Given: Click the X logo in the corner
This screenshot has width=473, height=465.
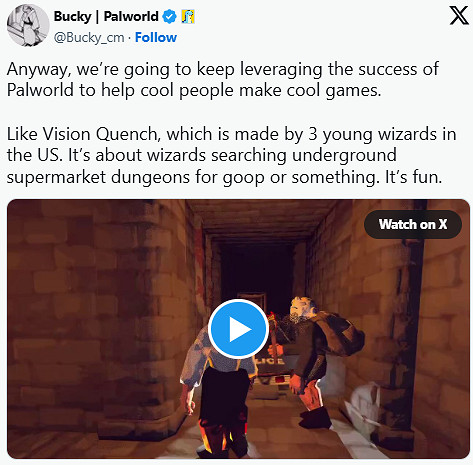Looking at the screenshot, I should pyautogui.click(x=459, y=16).
